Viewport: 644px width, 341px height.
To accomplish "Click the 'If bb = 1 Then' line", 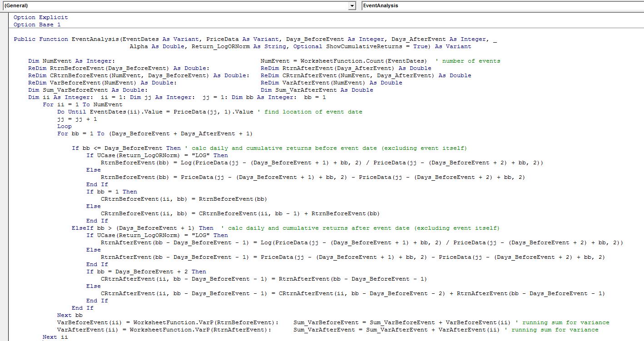I will click(111, 192).
